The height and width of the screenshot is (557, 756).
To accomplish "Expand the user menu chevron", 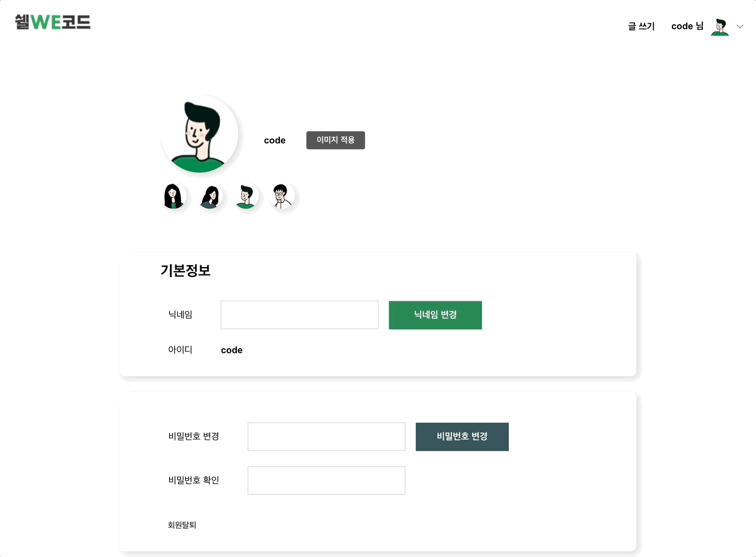I will (x=740, y=26).
